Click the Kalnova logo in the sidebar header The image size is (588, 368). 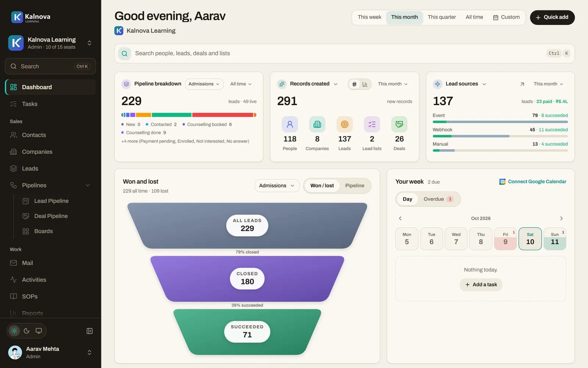tap(31, 17)
